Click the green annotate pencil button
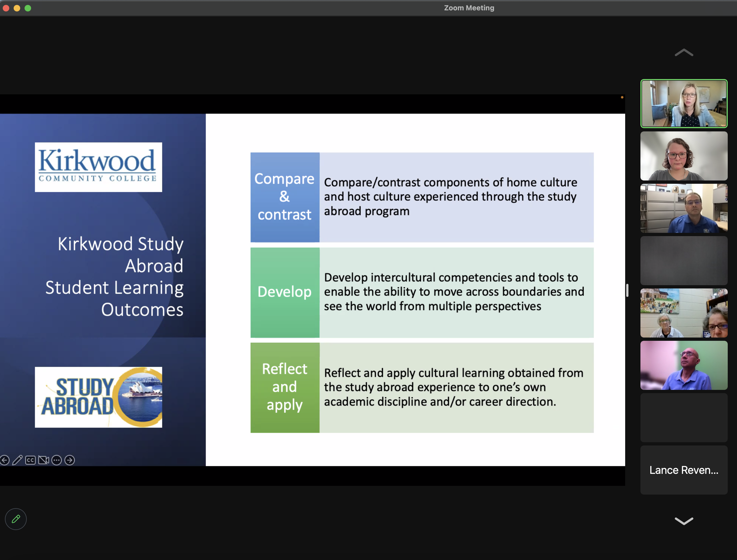 [x=16, y=519]
